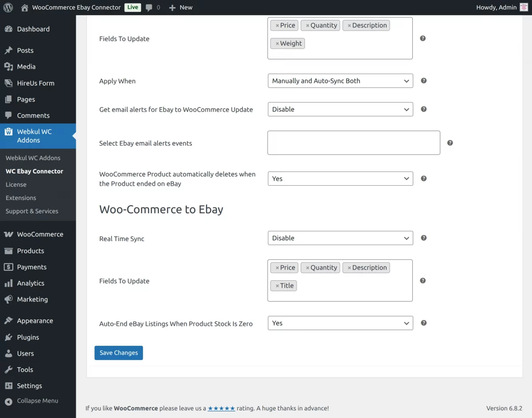Screen dimensions: 532x418
Task: Click the WordPress logo in the admin bar
Action: pyautogui.click(x=8, y=7)
